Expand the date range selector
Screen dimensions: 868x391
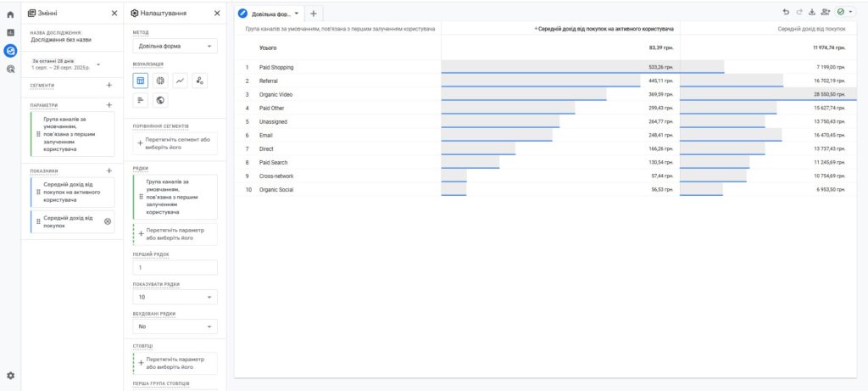pos(98,64)
